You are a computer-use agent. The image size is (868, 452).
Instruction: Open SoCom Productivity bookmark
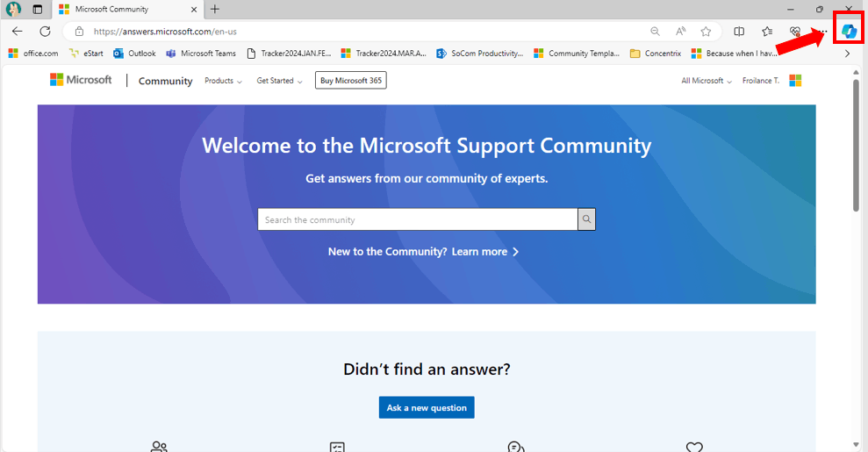[x=479, y=54]
